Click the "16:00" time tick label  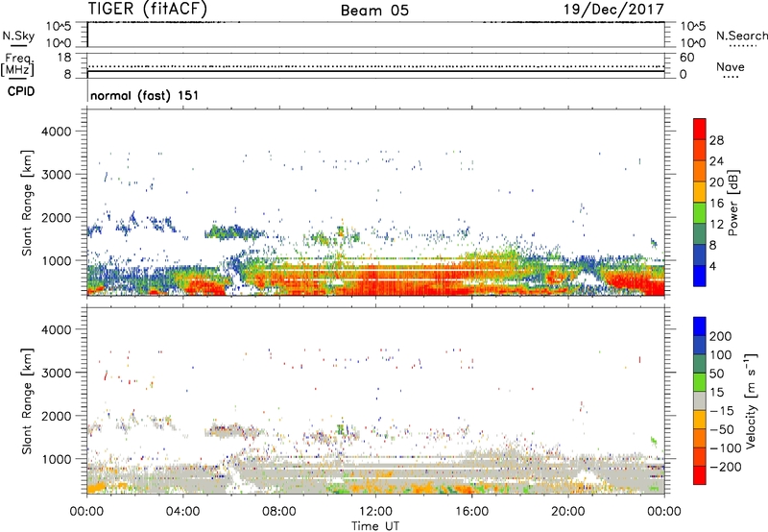click(471, 512)
